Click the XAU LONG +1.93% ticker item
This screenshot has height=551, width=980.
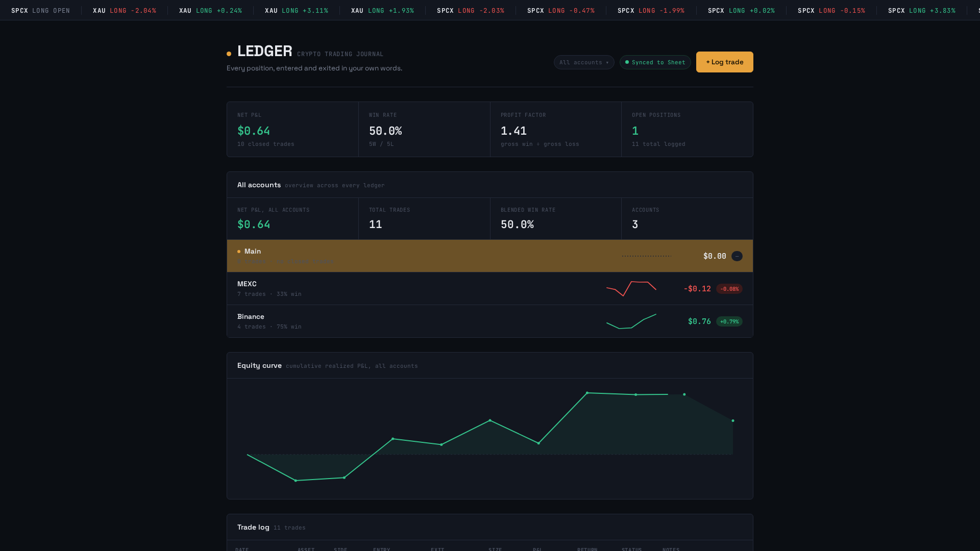383,10
